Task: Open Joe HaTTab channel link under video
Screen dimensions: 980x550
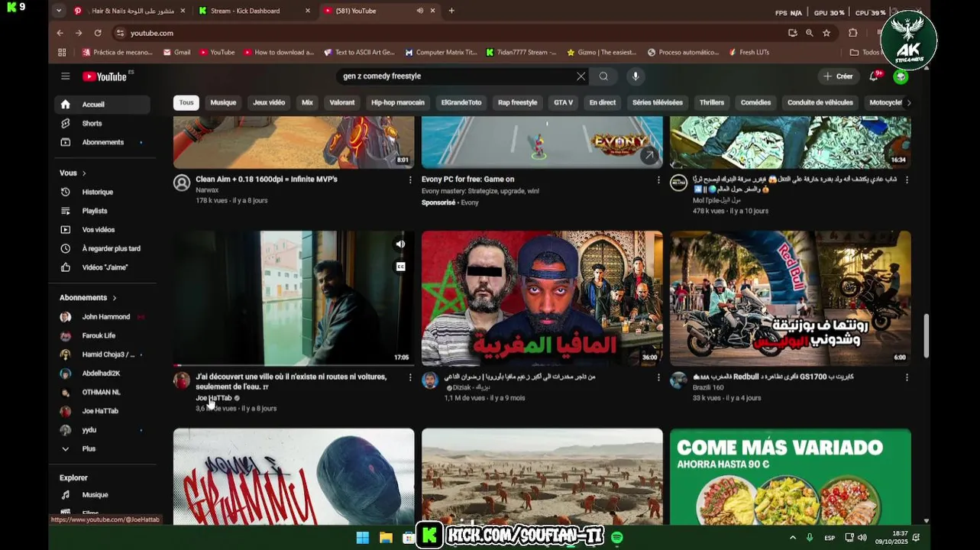Action: coord(214,398)
